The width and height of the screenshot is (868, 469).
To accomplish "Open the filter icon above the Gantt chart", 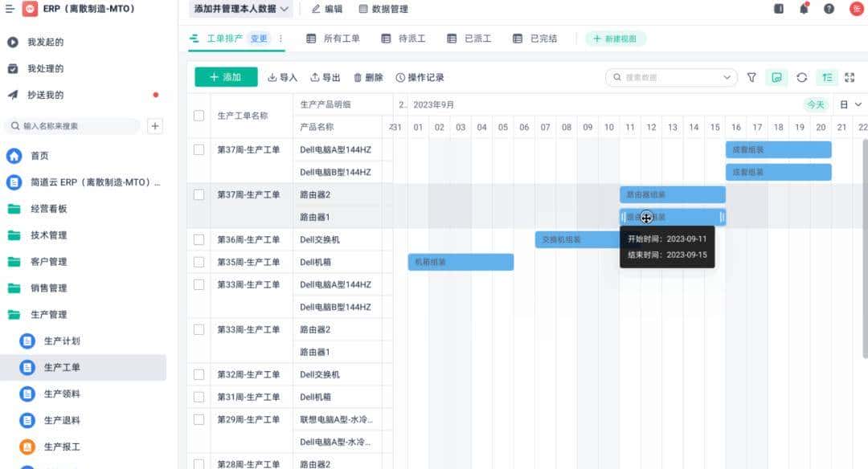I will tap(751, 77).
